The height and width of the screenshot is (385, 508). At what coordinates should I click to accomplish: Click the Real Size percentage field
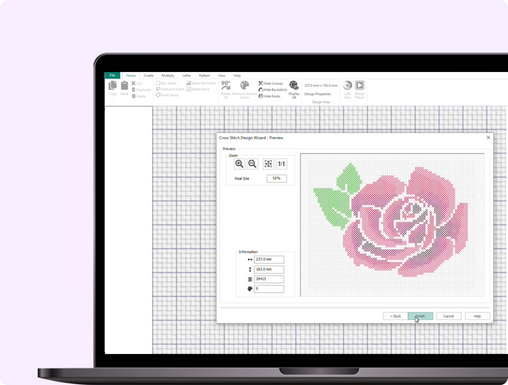click(276, 178)
